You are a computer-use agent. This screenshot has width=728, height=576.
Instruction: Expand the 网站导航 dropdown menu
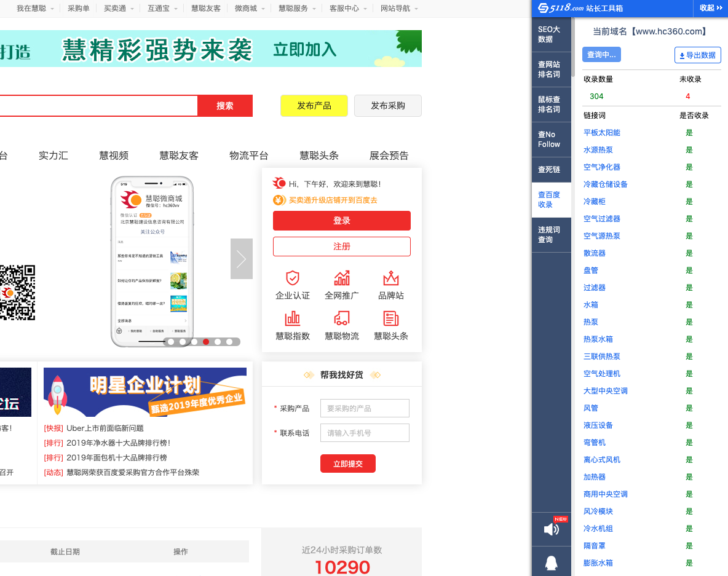399,9
